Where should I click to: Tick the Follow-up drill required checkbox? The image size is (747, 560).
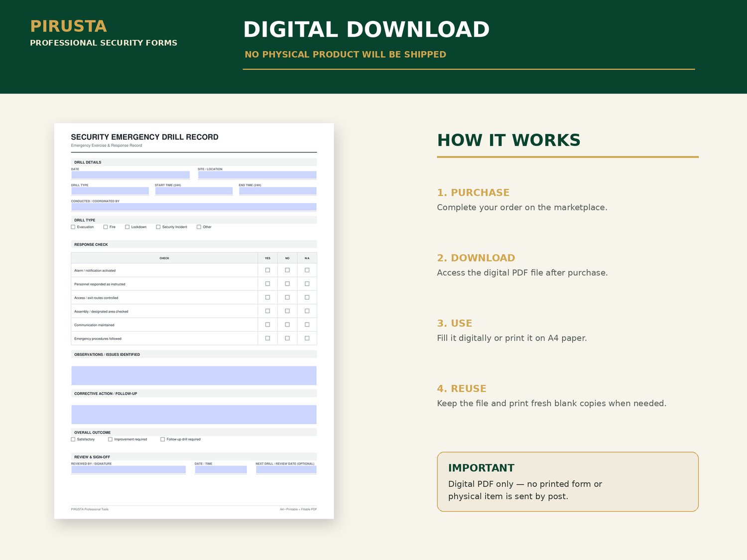pos(162,440)
